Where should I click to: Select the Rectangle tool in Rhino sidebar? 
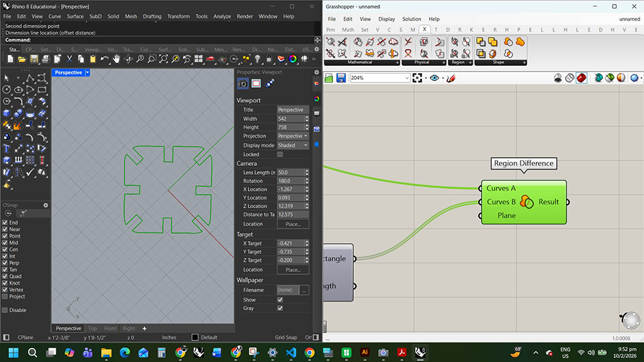(42, 89)
